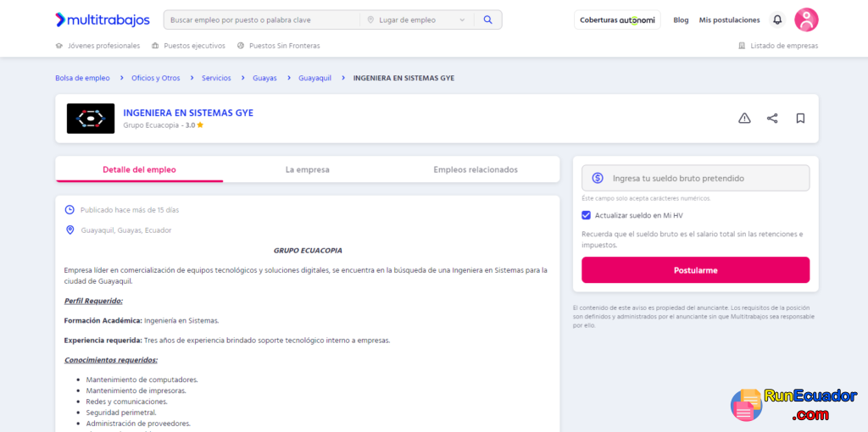Share the job posting icon
Viewport: 868px width, 432px height.
click(x=772, y=119)
